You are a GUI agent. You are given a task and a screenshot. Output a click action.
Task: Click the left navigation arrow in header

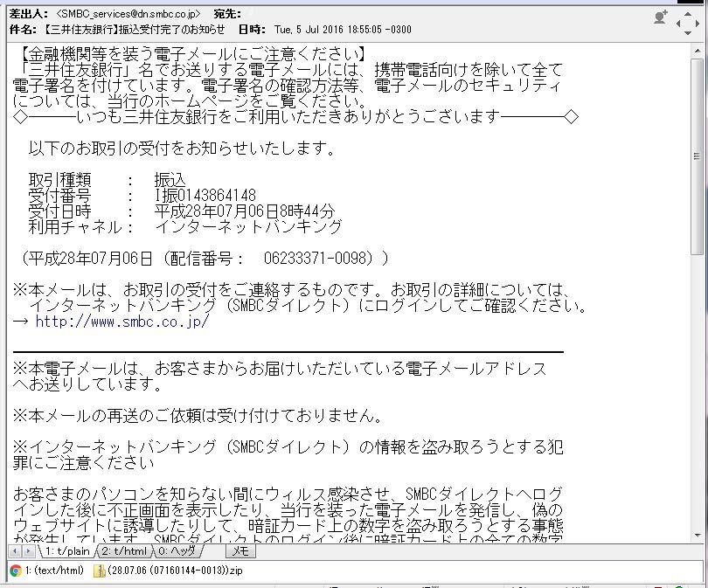[678, 24]
